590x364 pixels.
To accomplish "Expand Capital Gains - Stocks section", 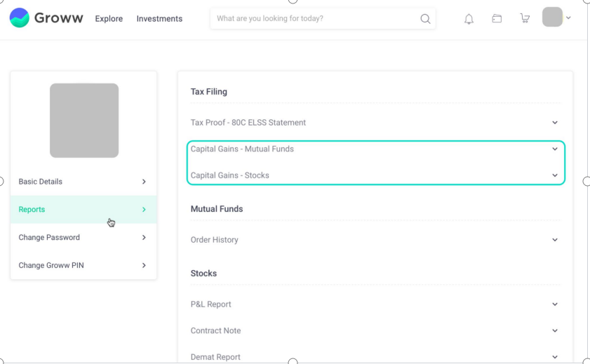I will pyautogui.click(x=375, y=175).
